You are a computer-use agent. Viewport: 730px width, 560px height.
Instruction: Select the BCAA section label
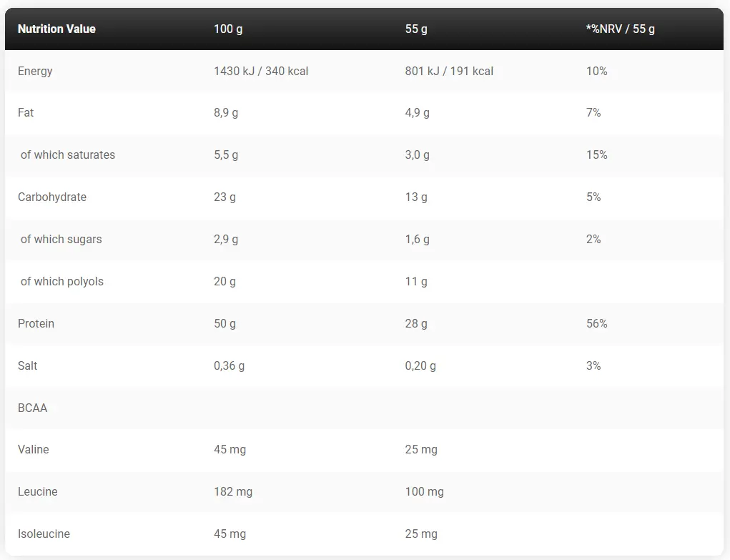[x=32, y=408]
